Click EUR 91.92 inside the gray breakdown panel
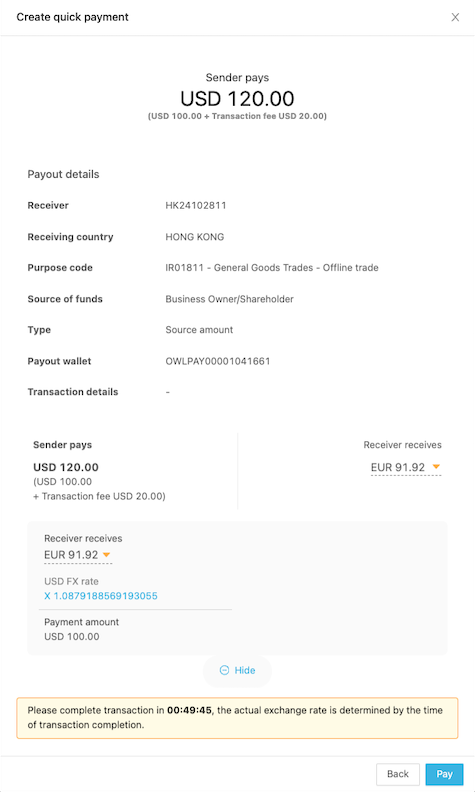The image size is (475, 792). (x=71, y=555)
